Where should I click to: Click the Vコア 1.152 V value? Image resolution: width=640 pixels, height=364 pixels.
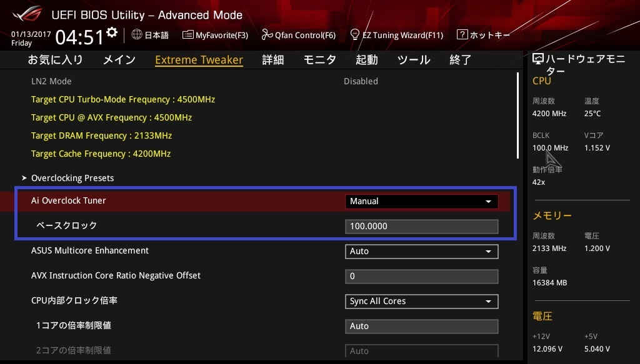point(597,148)
